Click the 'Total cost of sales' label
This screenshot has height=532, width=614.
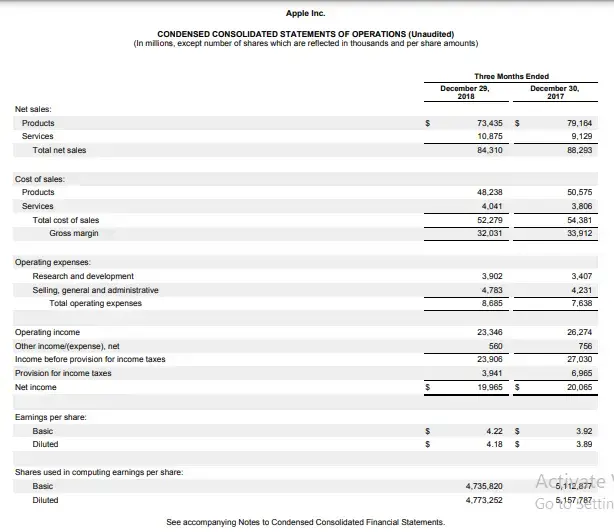click(x=66, y=220)
